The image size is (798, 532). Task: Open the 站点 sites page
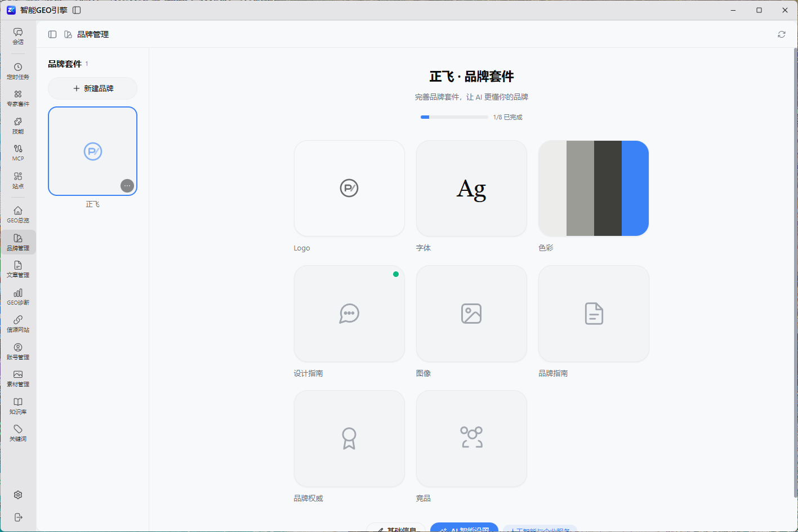pos(18,180)
